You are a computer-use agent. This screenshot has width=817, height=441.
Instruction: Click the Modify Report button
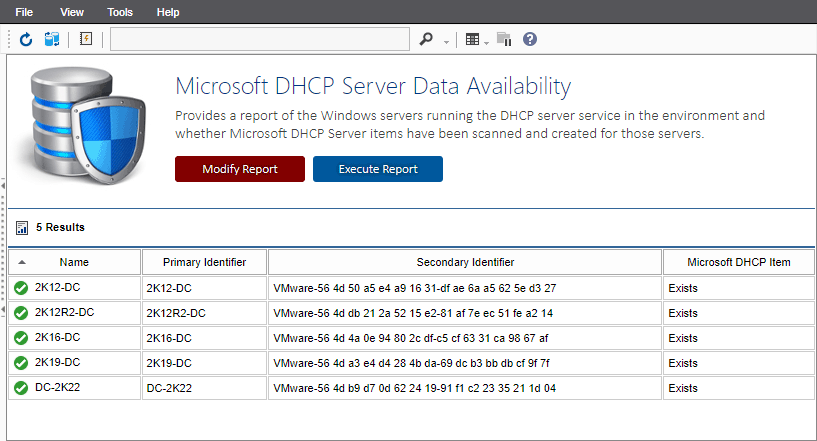pyautogui.click(x=240, y=169)
